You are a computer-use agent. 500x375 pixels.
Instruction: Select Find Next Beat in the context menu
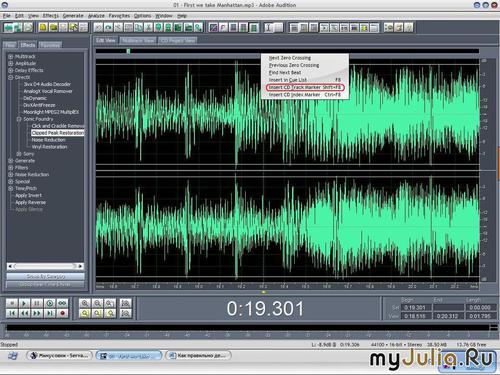pos(305,73)
